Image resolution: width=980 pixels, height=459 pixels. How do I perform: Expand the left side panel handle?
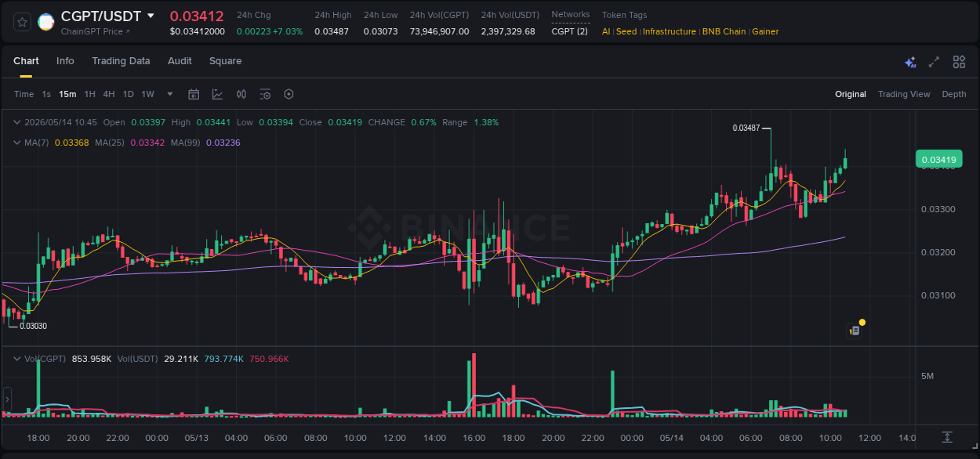[x=7, y=399]
